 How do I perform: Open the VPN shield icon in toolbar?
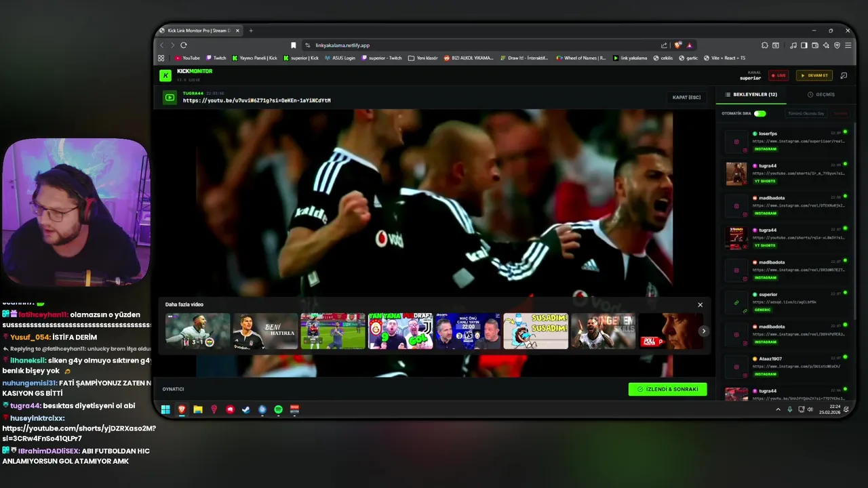tap(837, 45)
